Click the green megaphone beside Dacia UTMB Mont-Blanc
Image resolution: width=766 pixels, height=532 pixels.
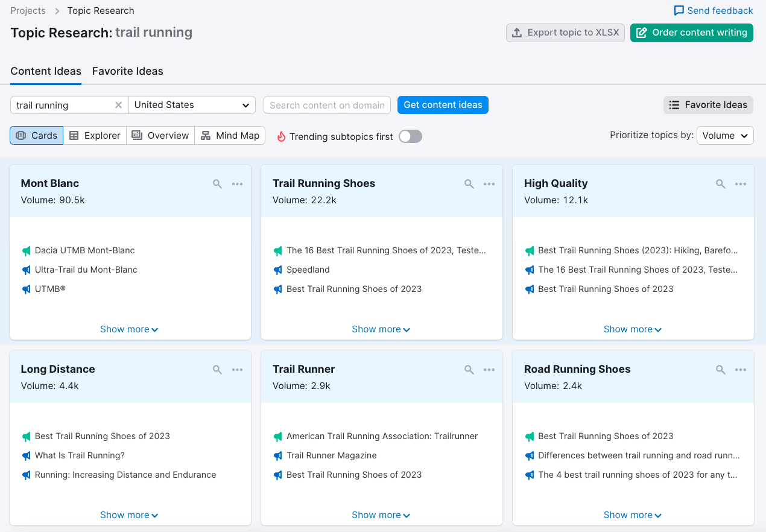click(x=26, y=250)
